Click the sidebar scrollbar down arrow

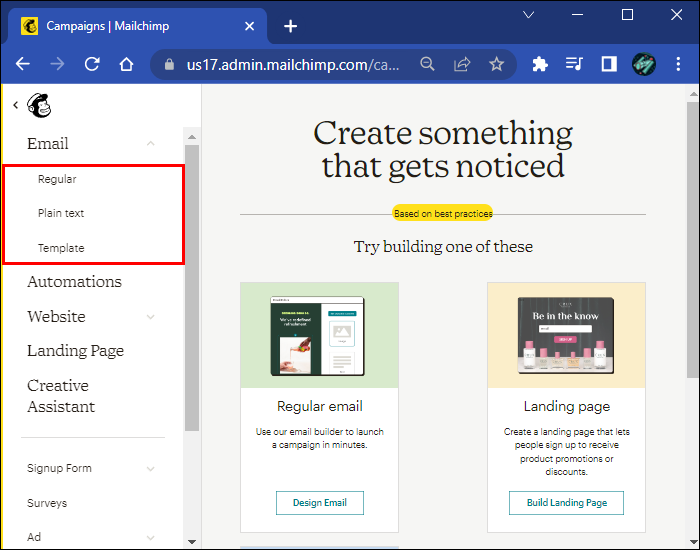(192, 542)
